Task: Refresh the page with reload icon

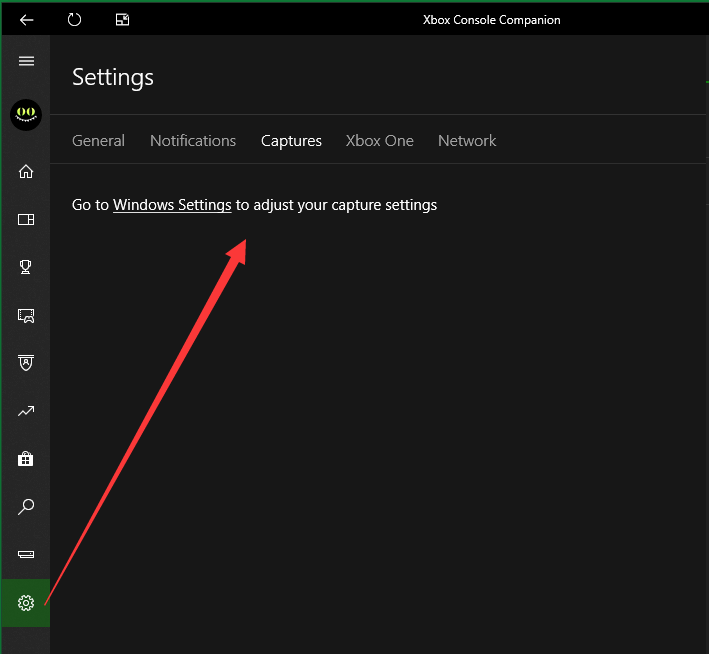Action: pos(74,20)
